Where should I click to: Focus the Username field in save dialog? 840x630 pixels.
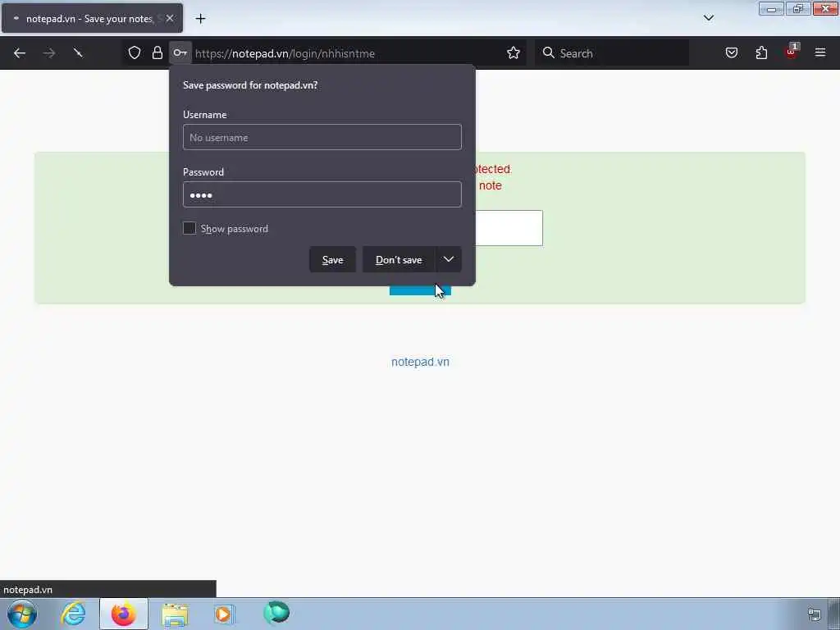click(322, 137)
